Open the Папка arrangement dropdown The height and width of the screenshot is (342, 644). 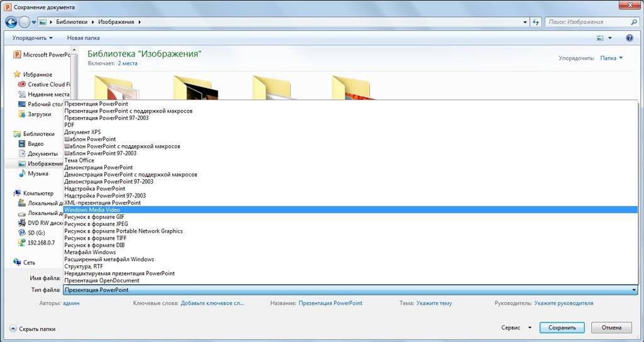611,58
